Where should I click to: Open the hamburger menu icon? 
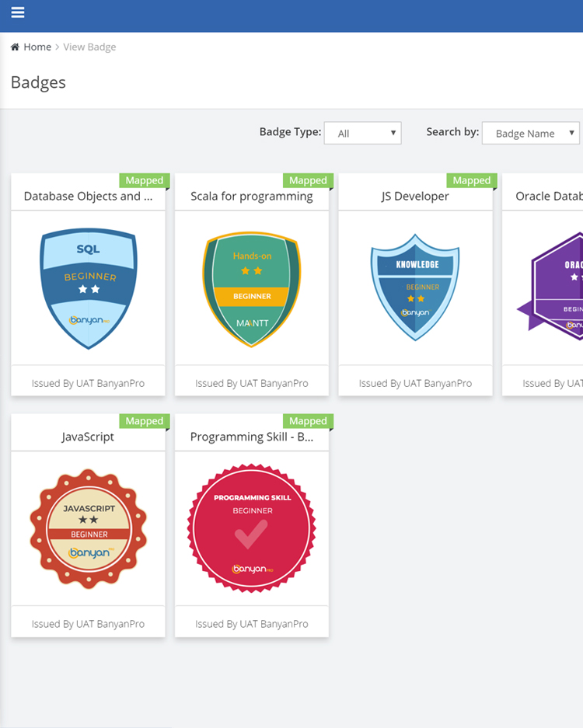click(x=18, y=12)
